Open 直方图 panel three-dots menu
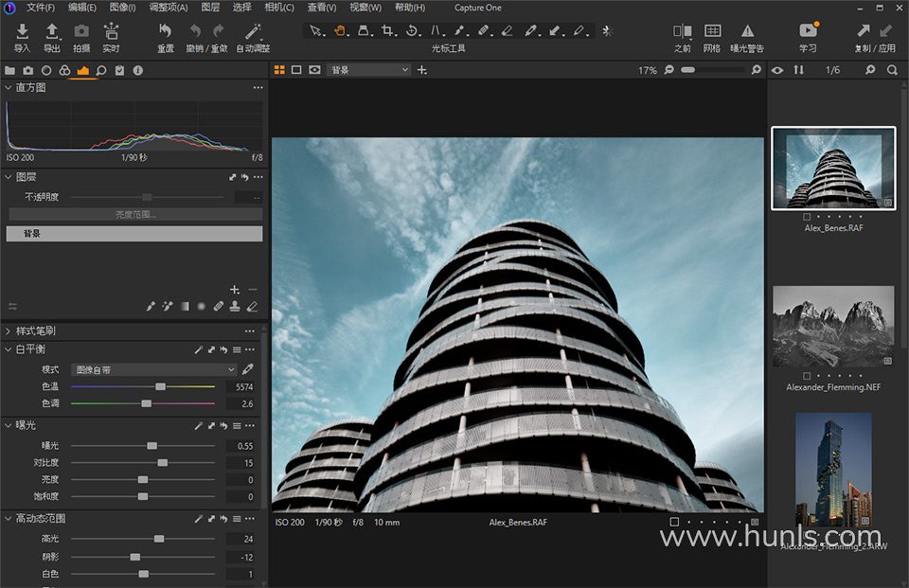 coord(258,87)
